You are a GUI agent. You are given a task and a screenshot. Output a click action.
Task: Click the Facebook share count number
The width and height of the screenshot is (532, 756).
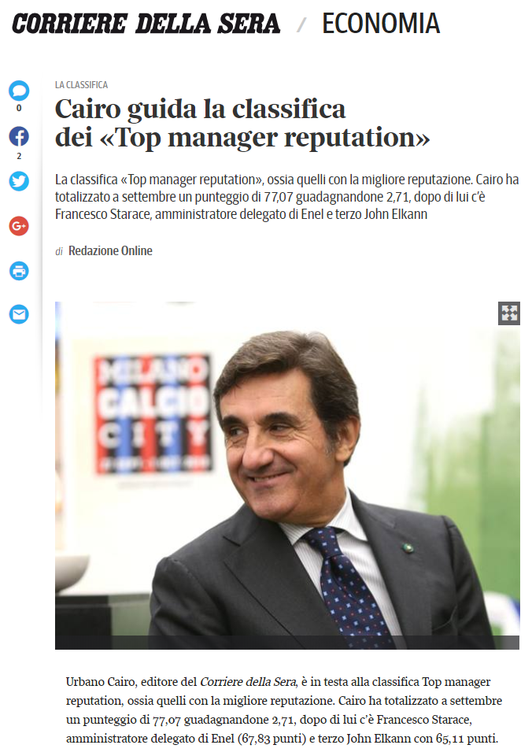pos(19,156)
